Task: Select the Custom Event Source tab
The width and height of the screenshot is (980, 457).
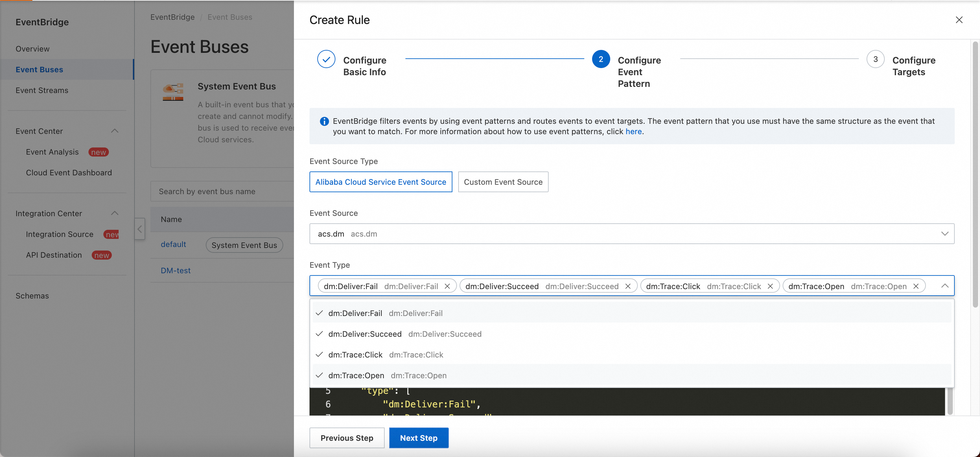Action: point(503,182)
